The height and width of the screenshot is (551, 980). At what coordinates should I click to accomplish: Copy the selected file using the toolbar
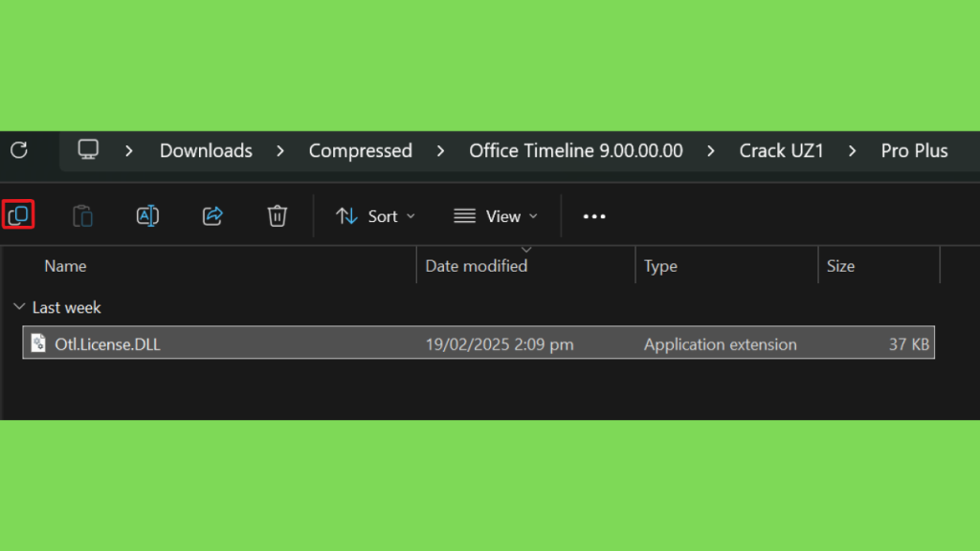pyautogui.click(x=18, y=215)
